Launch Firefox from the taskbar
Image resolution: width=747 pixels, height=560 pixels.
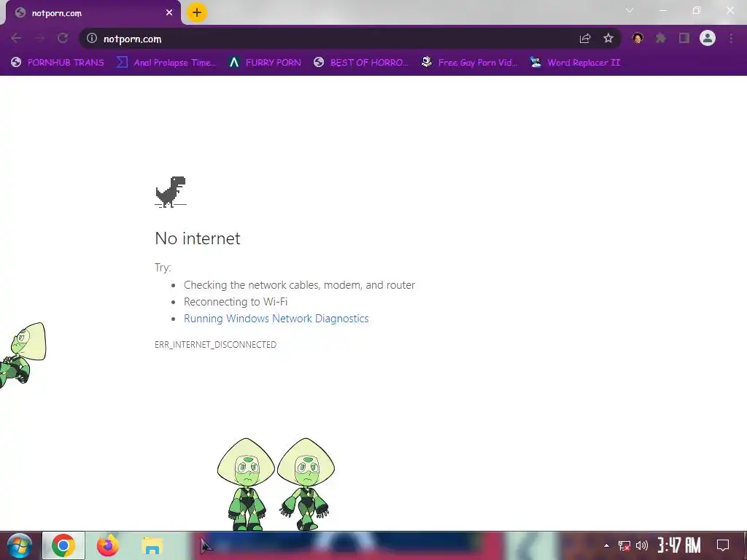click(108, 545)
